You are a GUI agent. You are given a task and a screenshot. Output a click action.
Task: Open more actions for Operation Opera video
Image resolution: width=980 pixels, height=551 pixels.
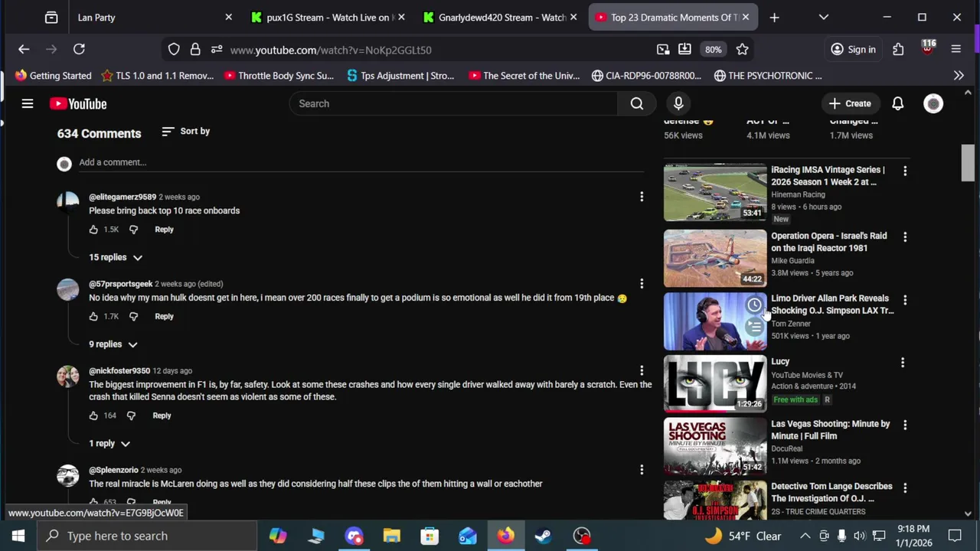coord(905,237)
